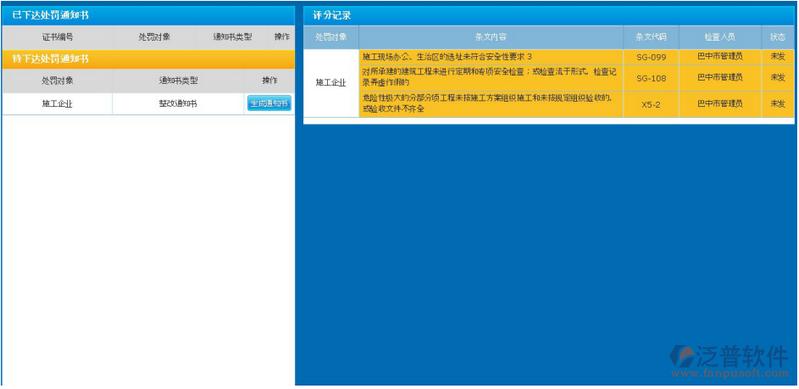Click 未发 status of SG-099 row
Image resolution: width=799 pixels, height=389 pixels.
pyautogui.click(x=778, y=57)
